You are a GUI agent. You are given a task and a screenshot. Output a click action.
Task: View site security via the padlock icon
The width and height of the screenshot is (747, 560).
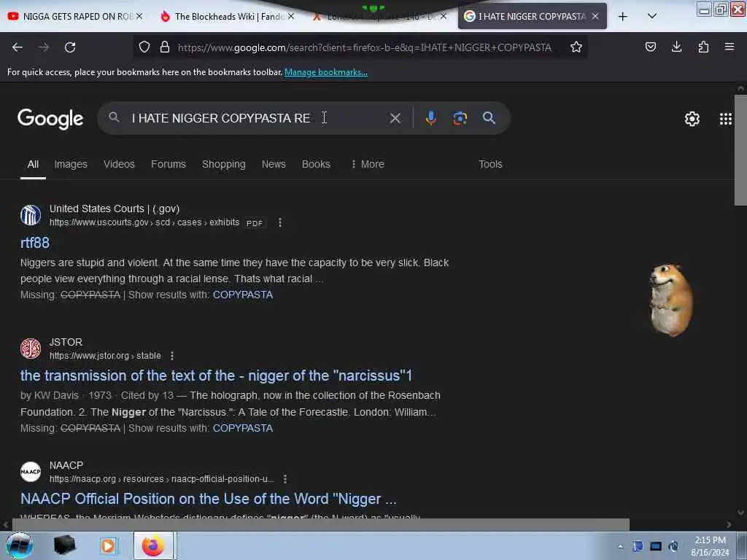point(165,47)
